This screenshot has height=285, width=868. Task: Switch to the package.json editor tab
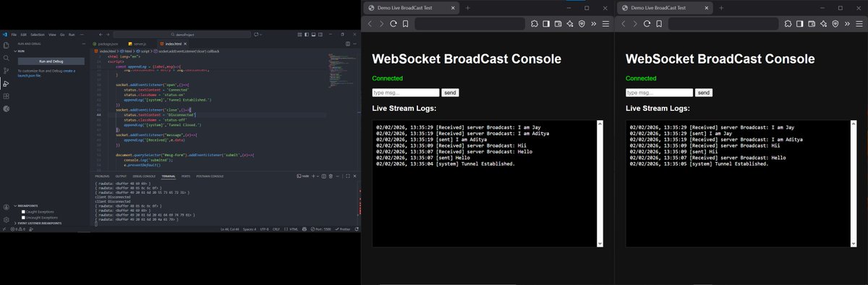click(x=106, y=44)
